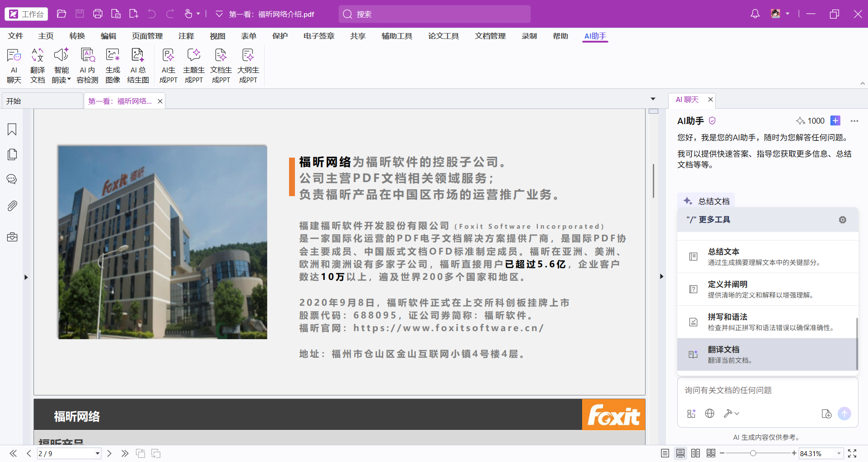The width and height of the screenshot is (868, 462).
Task: Open the AI 聊天 ribbon tool
Action: (x=14, y=66)
